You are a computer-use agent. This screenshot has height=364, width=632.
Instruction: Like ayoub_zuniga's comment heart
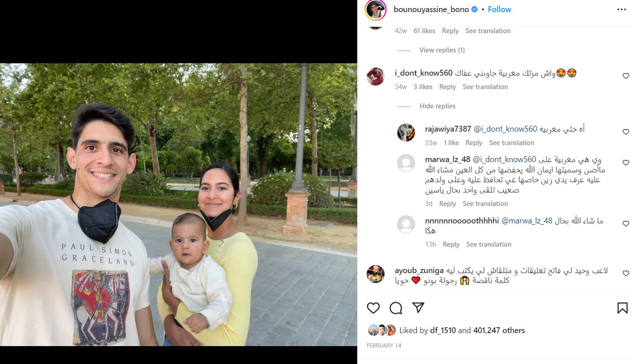pos(626,274)
